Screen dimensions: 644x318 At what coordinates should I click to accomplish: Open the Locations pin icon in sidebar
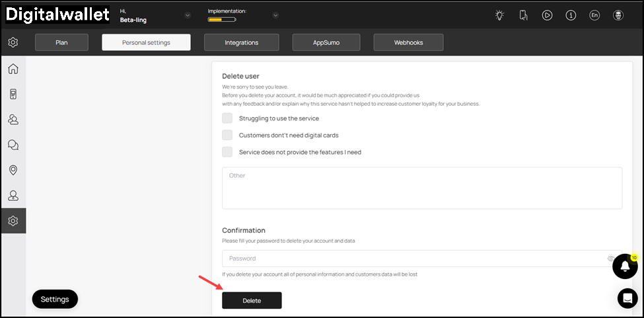pos(13,170)
